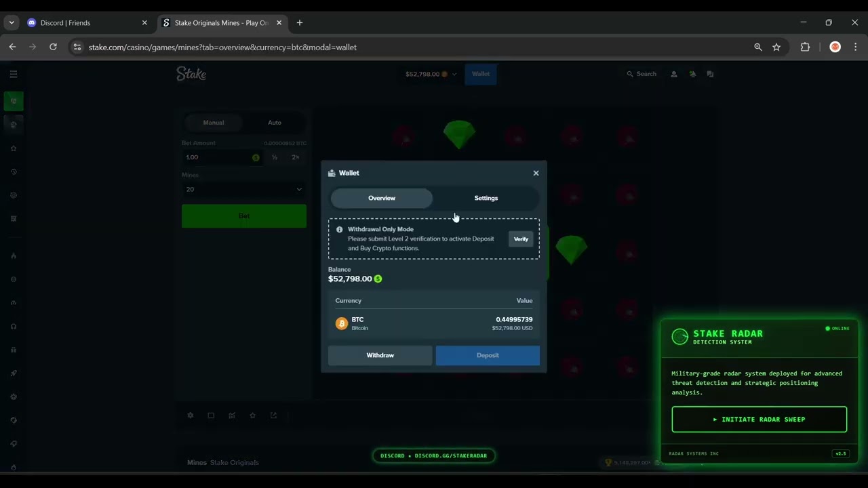Click the Wallet button in Stake header
868x488 pixels.
tap(481, 74)
